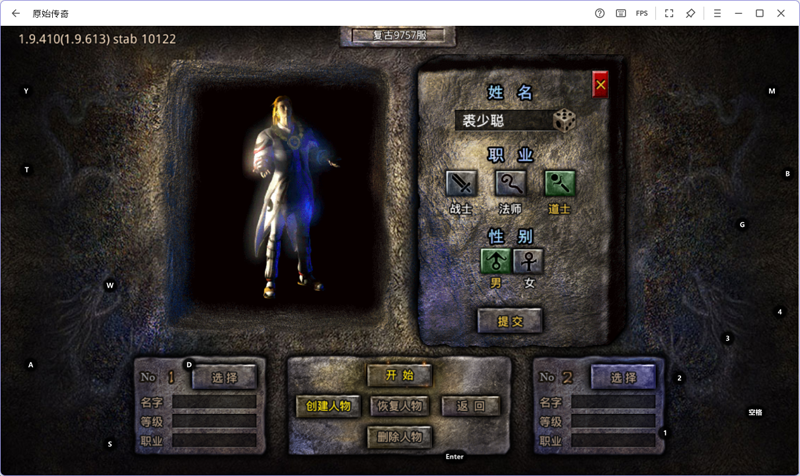This screenshot has height=476, width=800.
Task: Click the 空格 key mapping marker
Action: coord(755,412)
